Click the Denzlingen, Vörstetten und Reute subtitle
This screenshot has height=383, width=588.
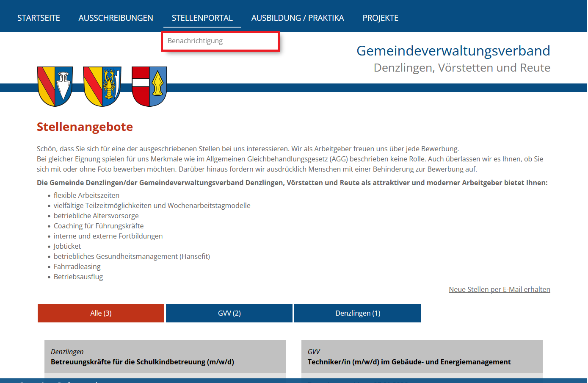click(x=461, y=68)
